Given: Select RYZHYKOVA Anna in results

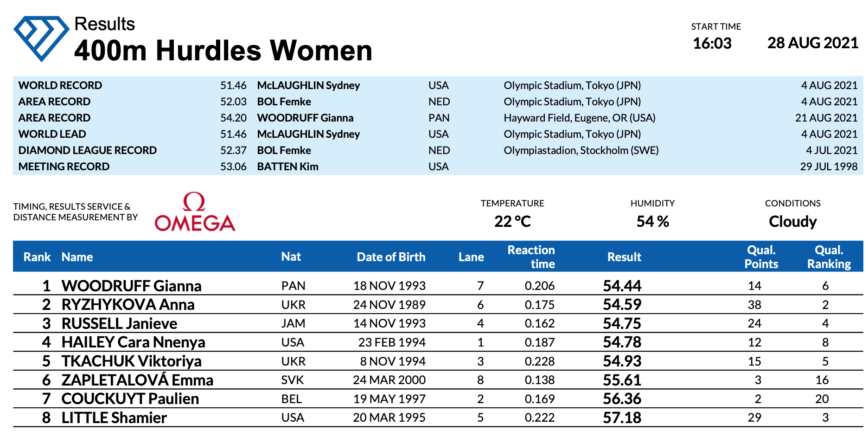Looking at the screenshot, I should point(128,305).
